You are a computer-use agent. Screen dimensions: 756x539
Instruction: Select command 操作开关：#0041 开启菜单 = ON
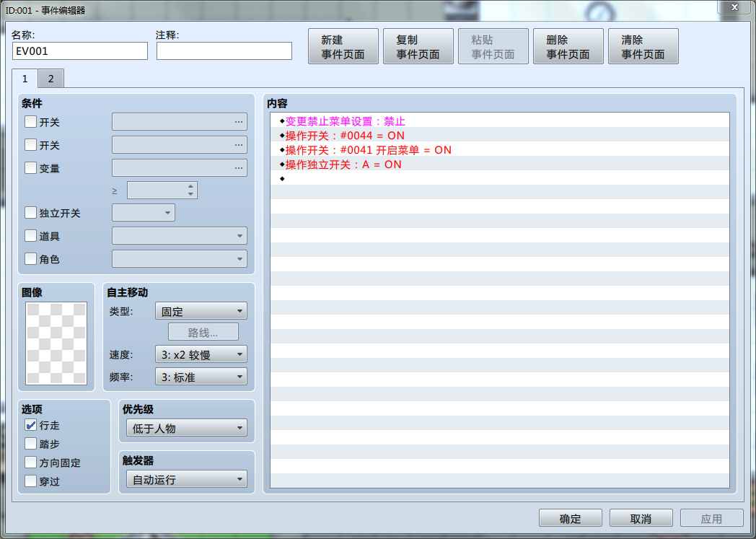coord(500,150)
